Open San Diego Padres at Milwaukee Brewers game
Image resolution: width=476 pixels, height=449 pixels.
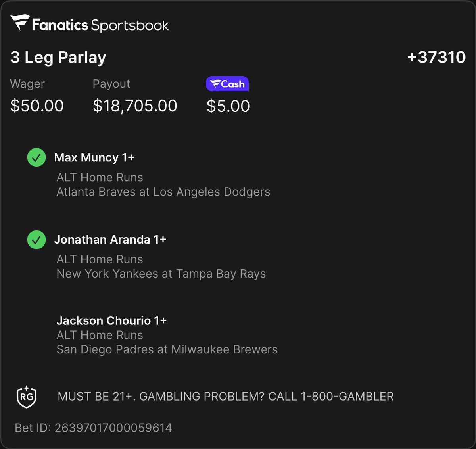point(167,349)
